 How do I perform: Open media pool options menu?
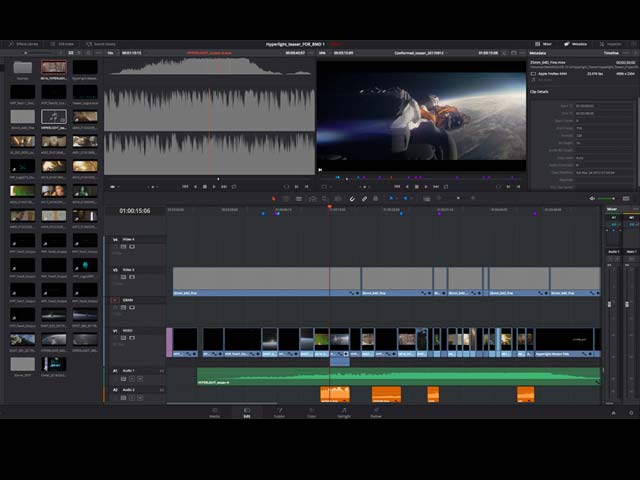(98, 53)
